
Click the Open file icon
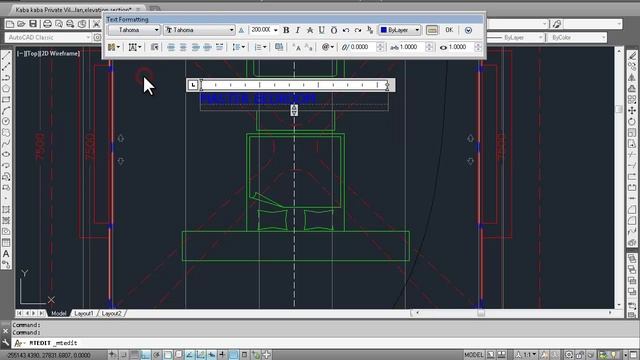click(21, 24)
